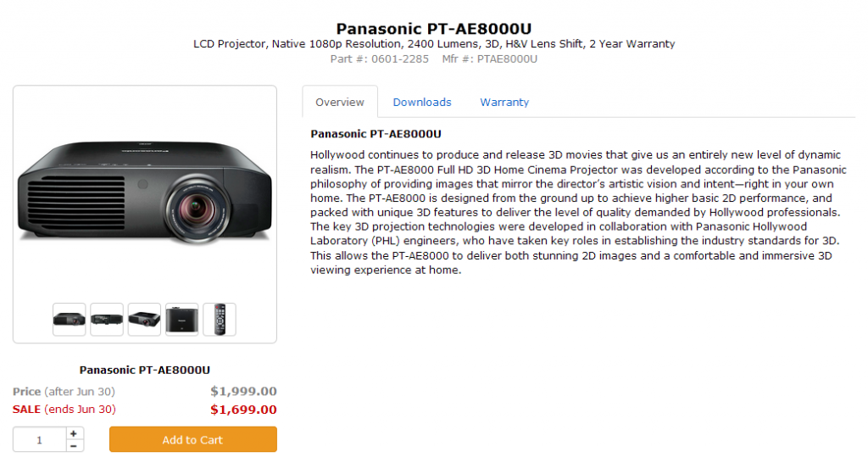This screenshot has width=868, height=463.
Task: Click the Part # 0601-2285 text
Action: tap(381, 59)
